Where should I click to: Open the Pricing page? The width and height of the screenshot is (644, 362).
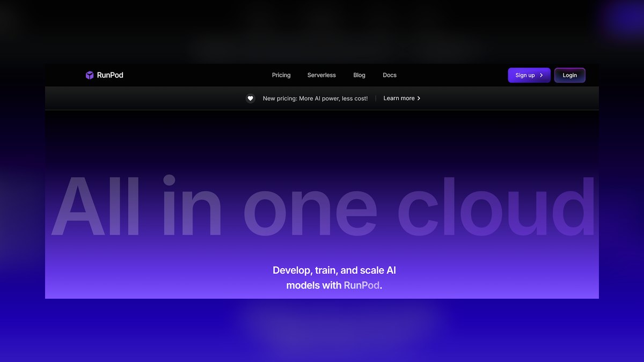point(281,75)
